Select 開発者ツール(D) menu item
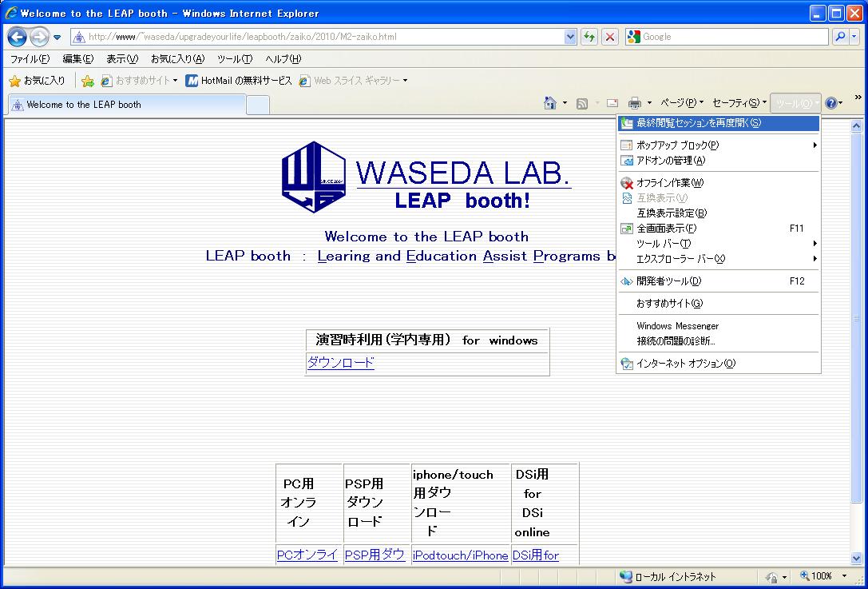 [x=719, y=281]
